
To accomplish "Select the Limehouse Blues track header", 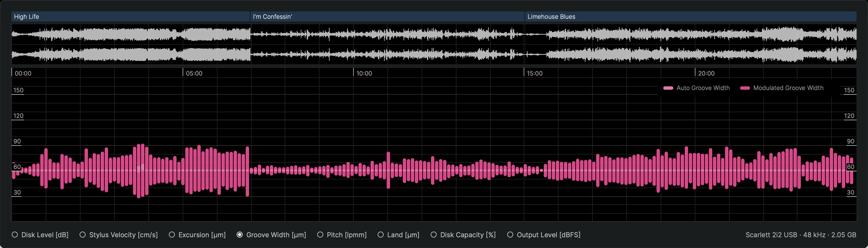I will (690, 16).
